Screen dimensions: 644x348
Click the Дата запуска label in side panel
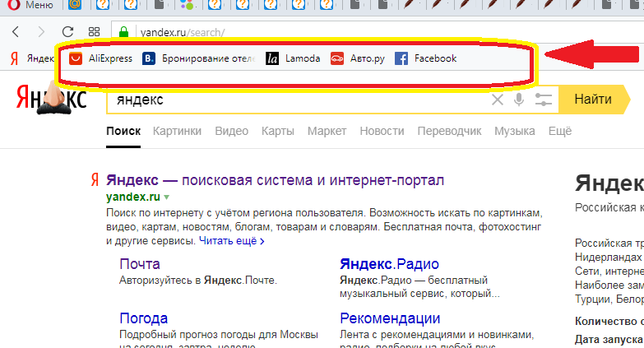609,340
